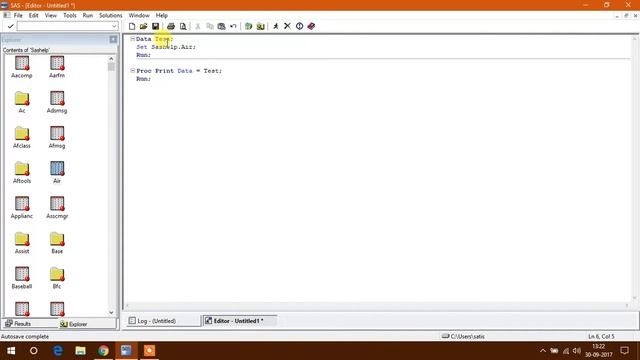Open the Run menu

(x=88, y=16)
